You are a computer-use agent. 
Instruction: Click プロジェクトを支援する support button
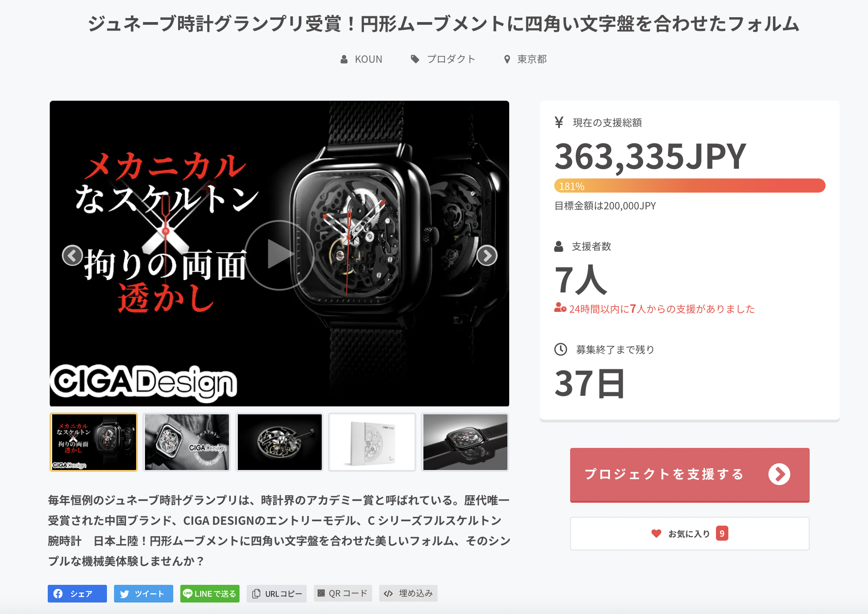tap(689, 475)
